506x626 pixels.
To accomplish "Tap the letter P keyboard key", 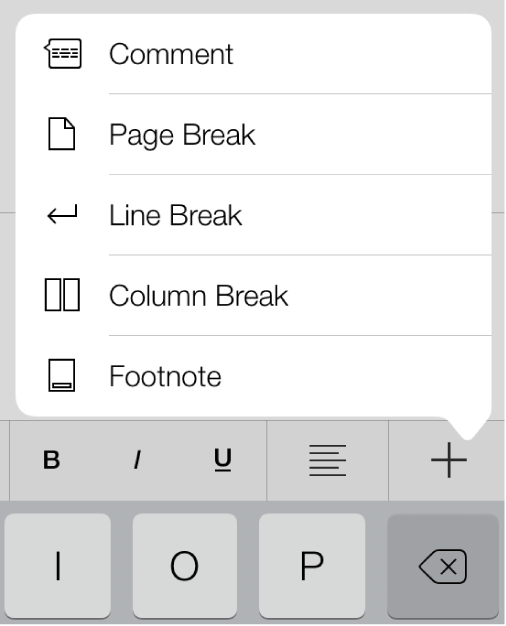I will pyautogui.click(x=312, y=566).
